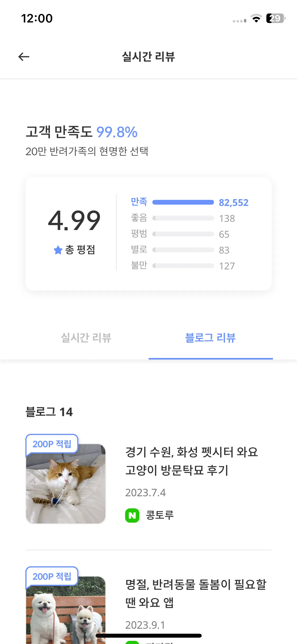Viewport: 297px width, 644px height.
Task: Tap blogger name 콩토루
Action: click(x=160, y=515)
